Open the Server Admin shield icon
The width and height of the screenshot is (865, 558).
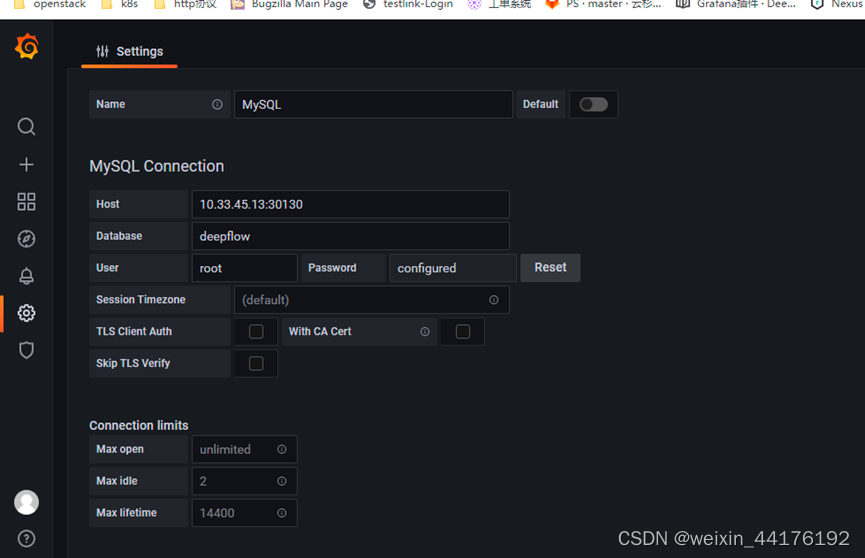(x=26, y=350)
